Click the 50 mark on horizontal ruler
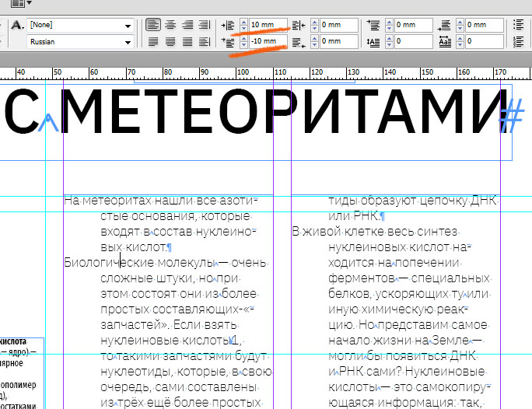The width and height of the screenshot is (532, 409). point(58,72)
